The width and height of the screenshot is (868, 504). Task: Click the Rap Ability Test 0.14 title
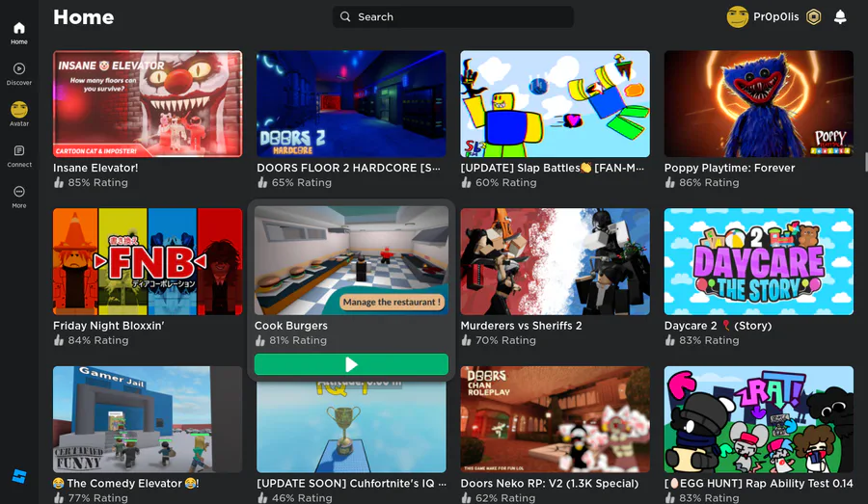pyautogui.click(x=758, y=483)
